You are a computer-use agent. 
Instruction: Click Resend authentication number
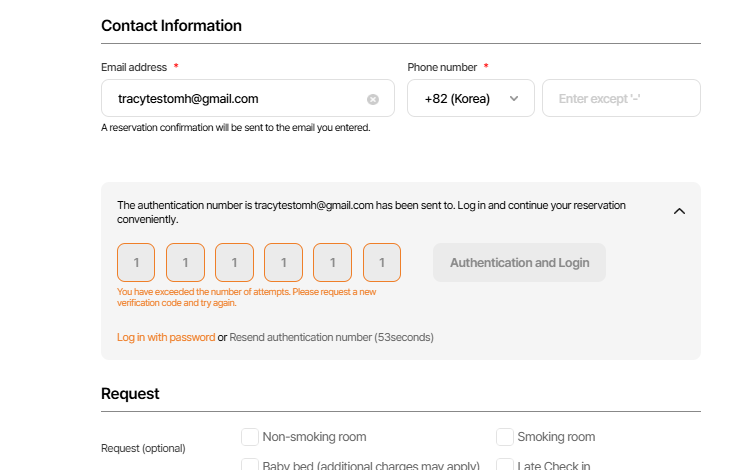coord(300,337)
